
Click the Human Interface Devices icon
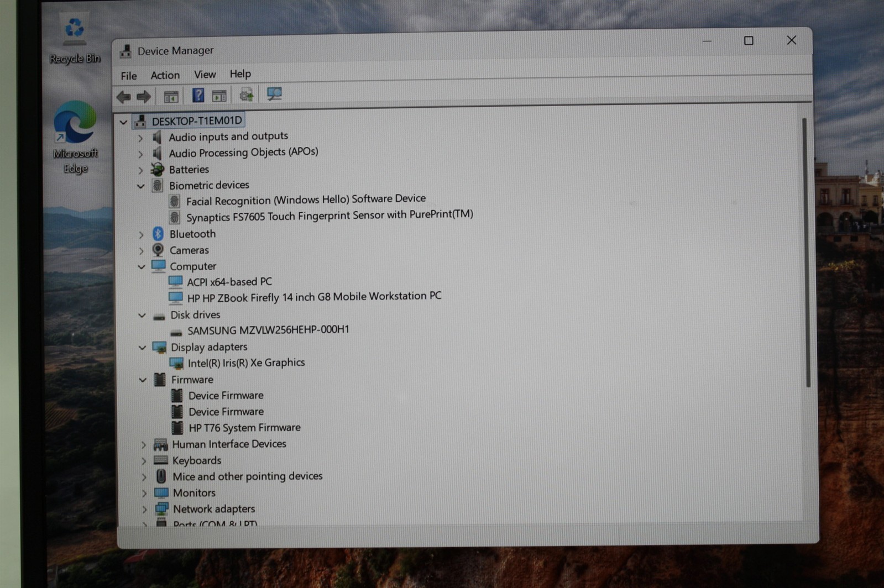[x=160, y=444]
